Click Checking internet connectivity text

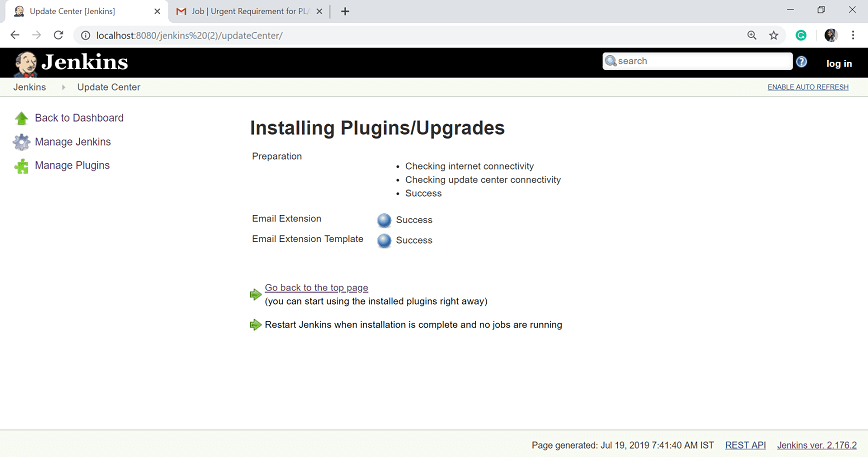coord(469,166)
